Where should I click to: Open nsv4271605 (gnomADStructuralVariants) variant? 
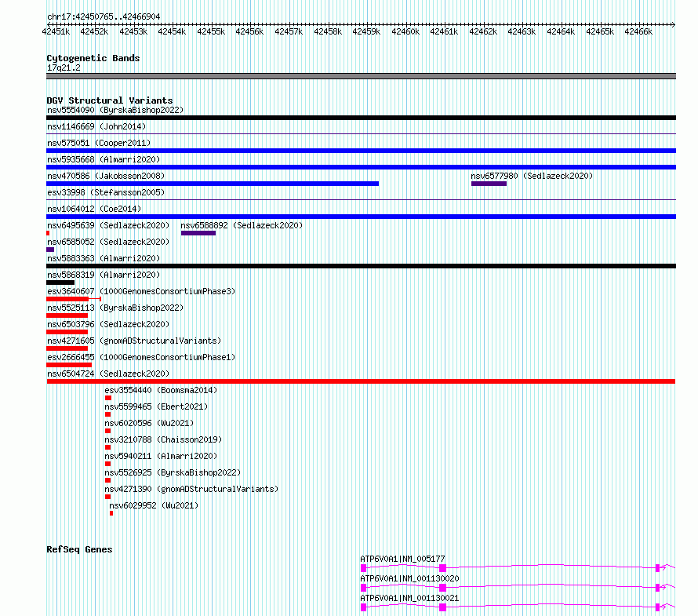(134, 341)
